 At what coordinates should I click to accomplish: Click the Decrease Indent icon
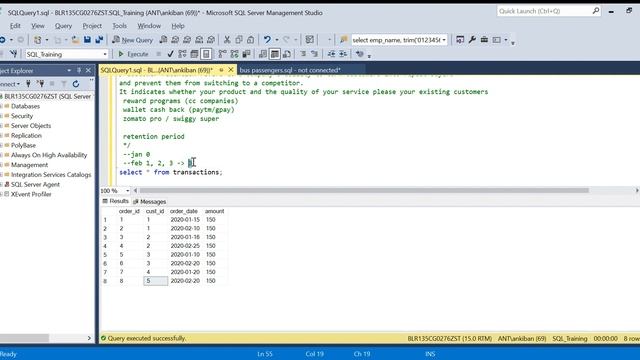[331, 54]
